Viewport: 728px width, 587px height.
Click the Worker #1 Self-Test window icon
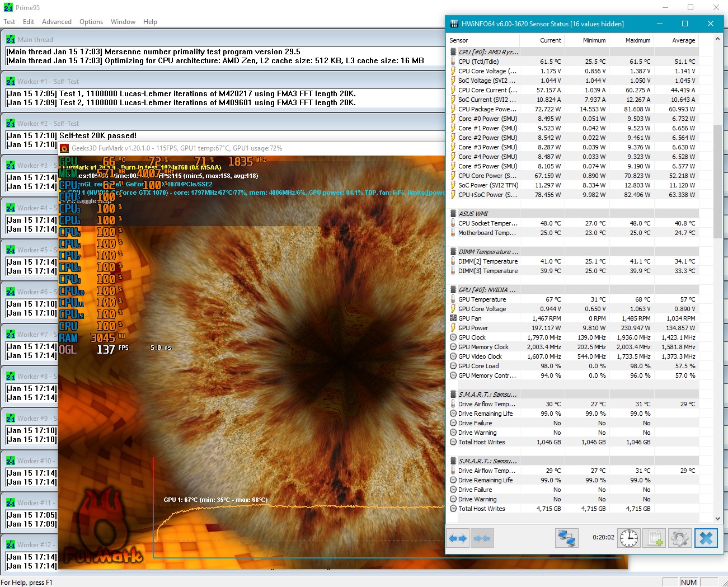tap(11, 81)
